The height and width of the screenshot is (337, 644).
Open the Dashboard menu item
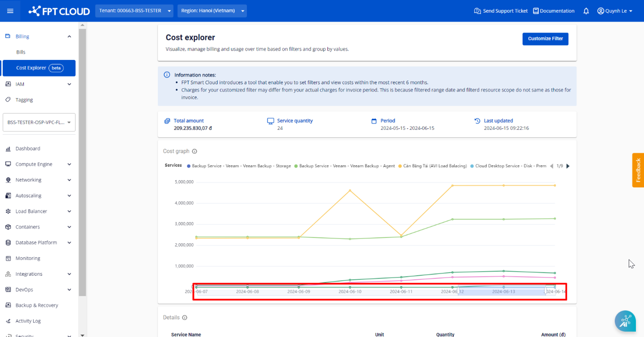point(27,149)
